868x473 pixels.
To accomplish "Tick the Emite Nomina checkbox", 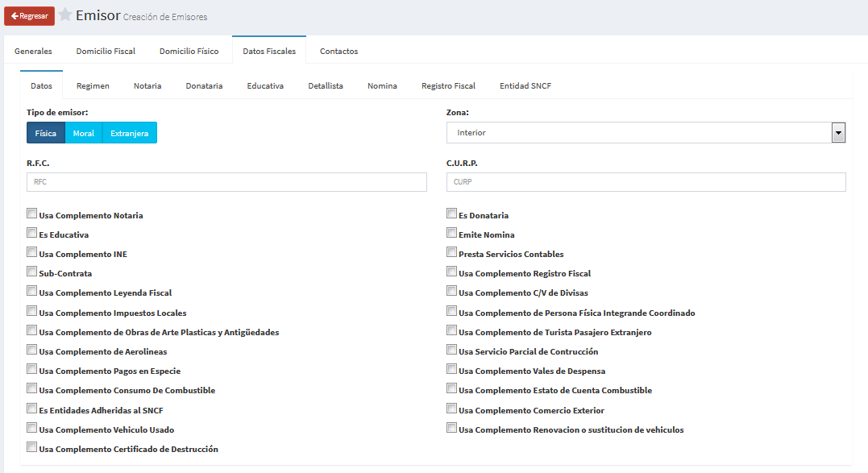I will tap(452, 234).
